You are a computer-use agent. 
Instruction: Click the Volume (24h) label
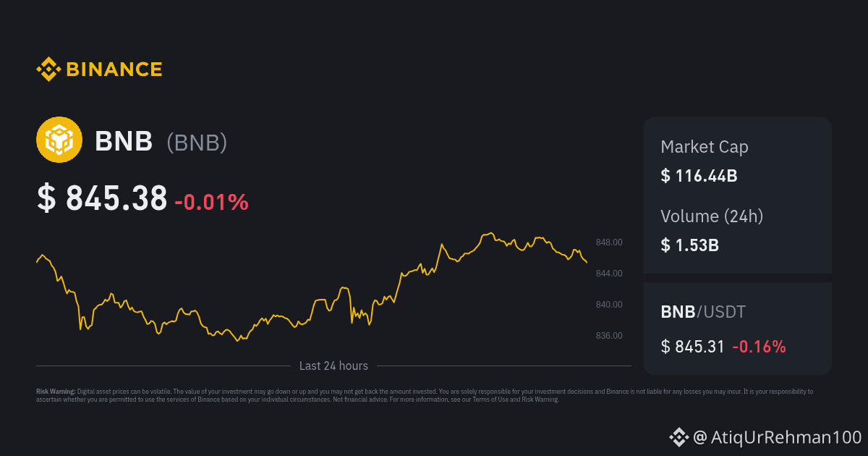(712, 216)
